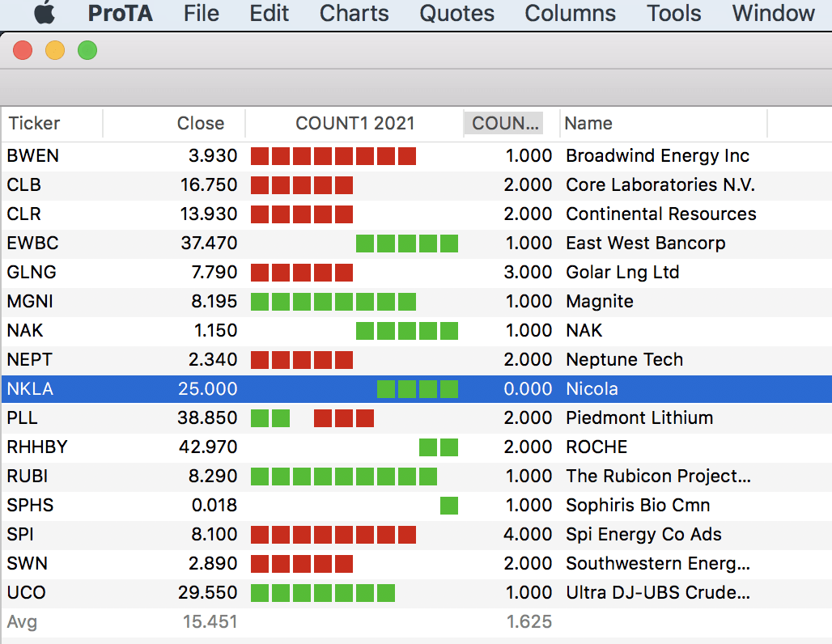Sort by the Ticker column header
The image size is (832, 644).
point(34,124)
